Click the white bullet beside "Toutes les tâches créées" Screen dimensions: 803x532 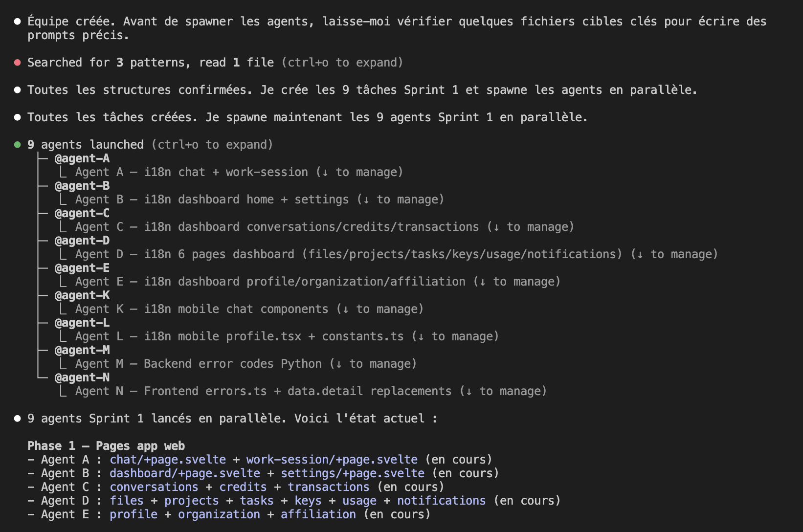click(x=18, y=117)
